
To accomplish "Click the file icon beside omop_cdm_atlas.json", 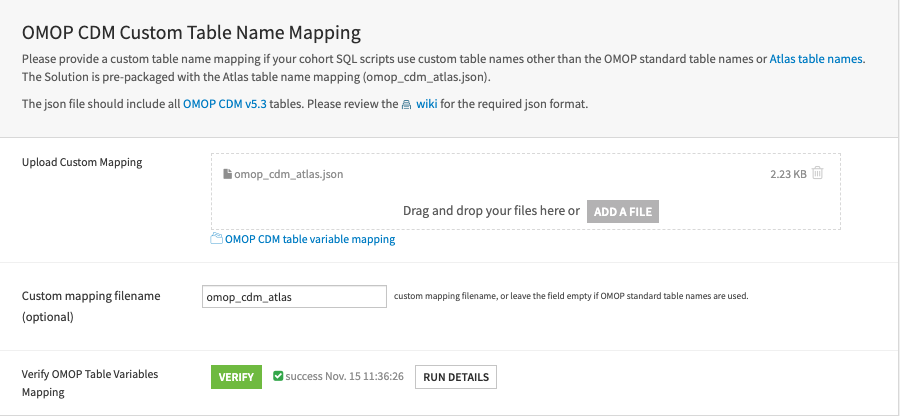I will (227, 174).
